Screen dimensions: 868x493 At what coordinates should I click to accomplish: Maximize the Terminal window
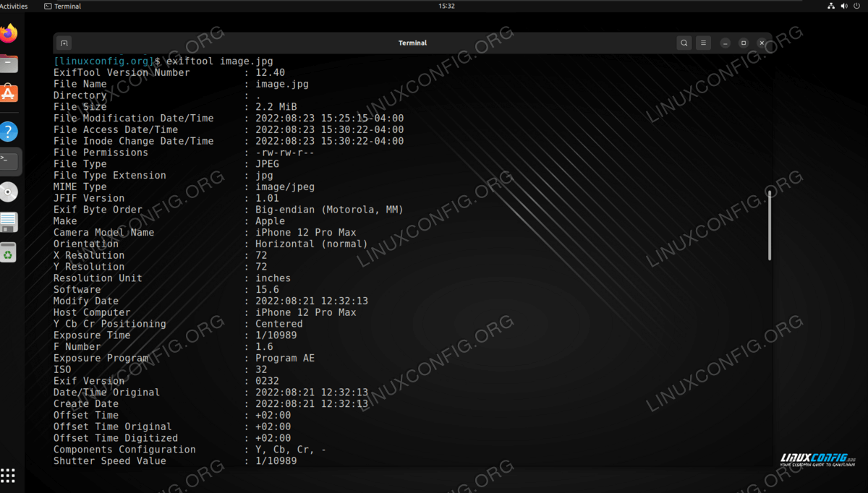[x=743, y=43]
